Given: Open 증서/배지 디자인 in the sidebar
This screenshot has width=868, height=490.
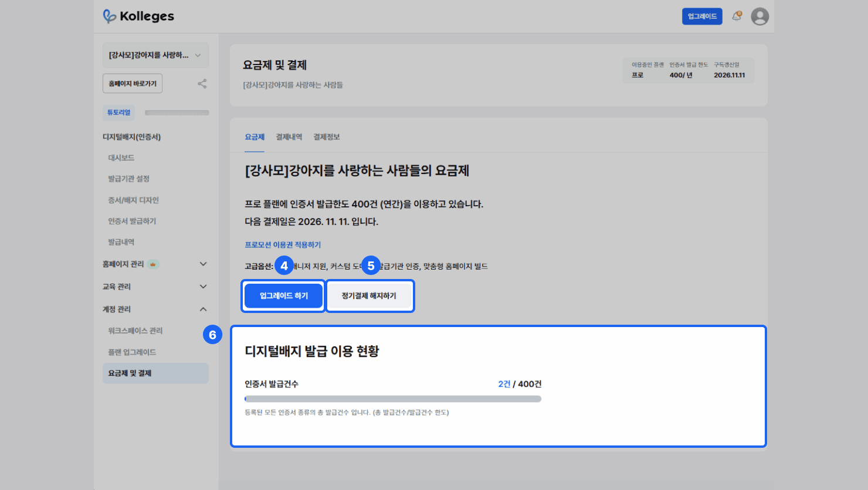Looking at the screenshot, I should 133,200.
